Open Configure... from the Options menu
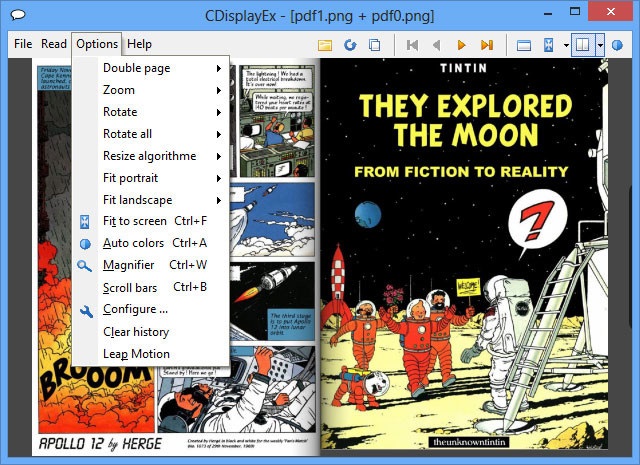The width and height of the screenshot is (640, 465). pyautogui.click(x=135, y=309)
